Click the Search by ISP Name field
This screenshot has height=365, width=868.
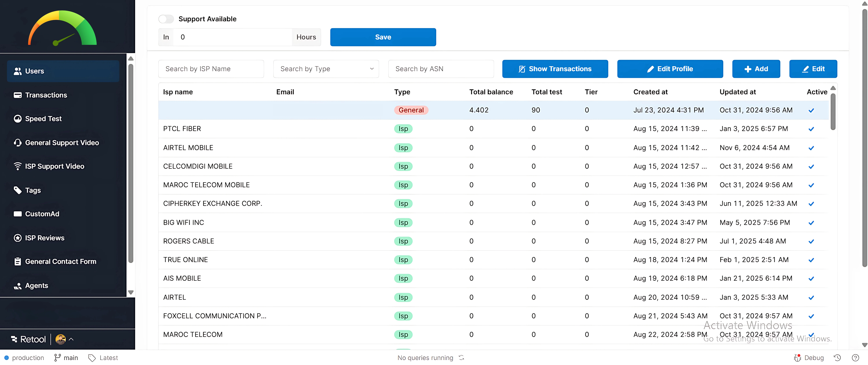pos(211,69)
